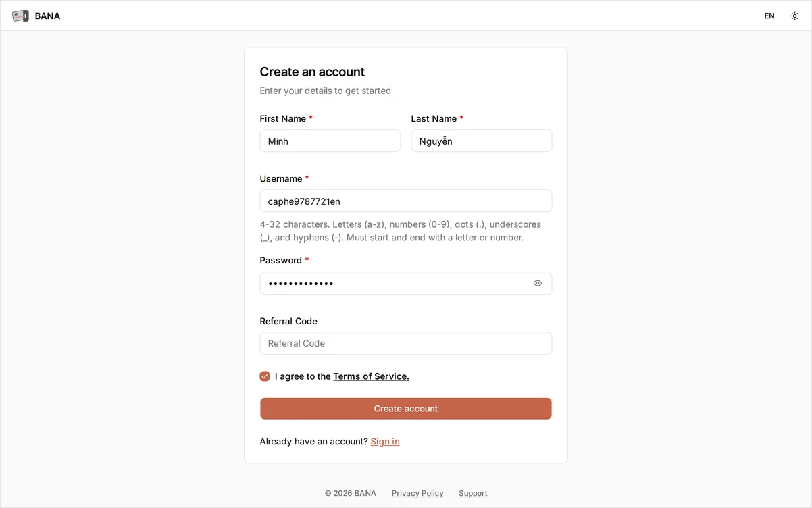Open the Terms of Service link

[x=371, y=376]
